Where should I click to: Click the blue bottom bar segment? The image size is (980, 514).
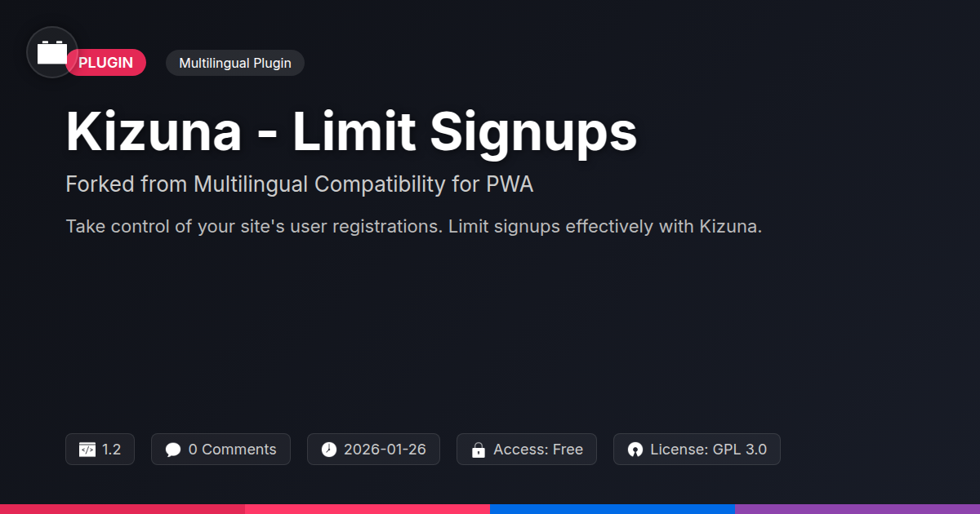click(x=612, y=508)
